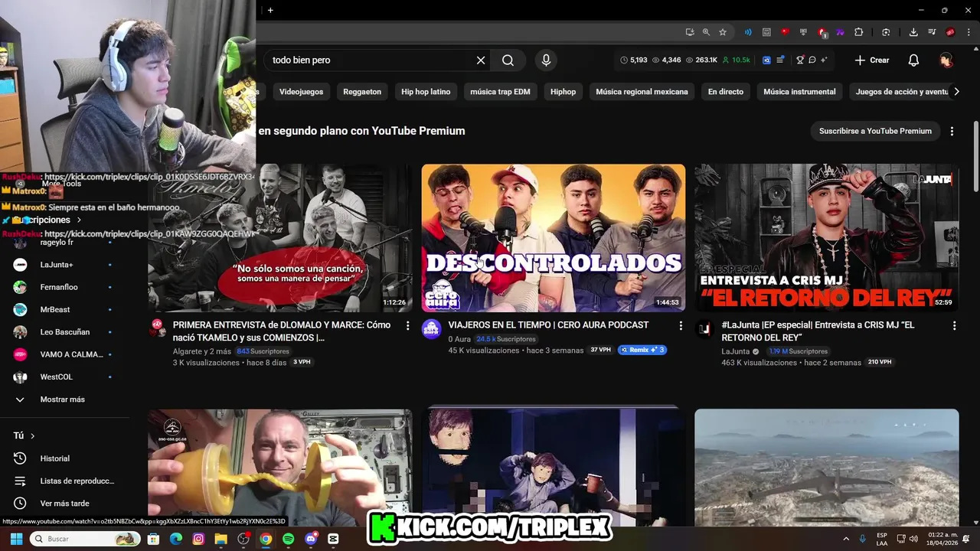Open the vidIQ chat bubble icon
980x551 pixels.
point(812,60)
